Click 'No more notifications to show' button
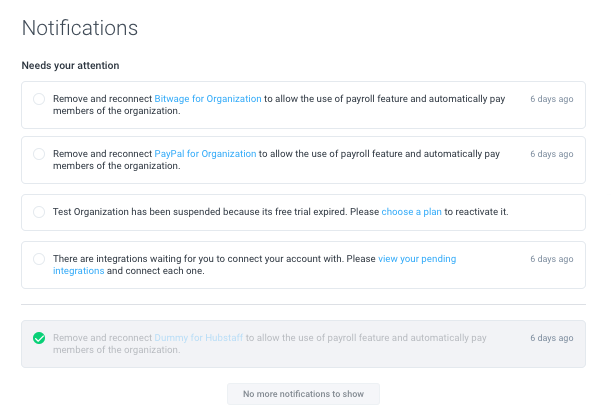Screen dimensions: 611x414 [303, 394]
